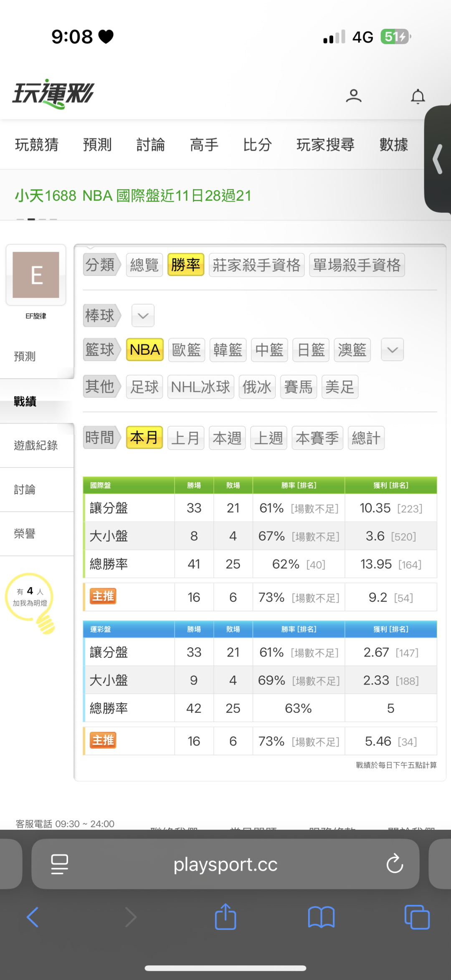The width and height of the screenshot is (451, 980).
Task: Select 戰績 in the left sidebar
Action: pos(25,402)
